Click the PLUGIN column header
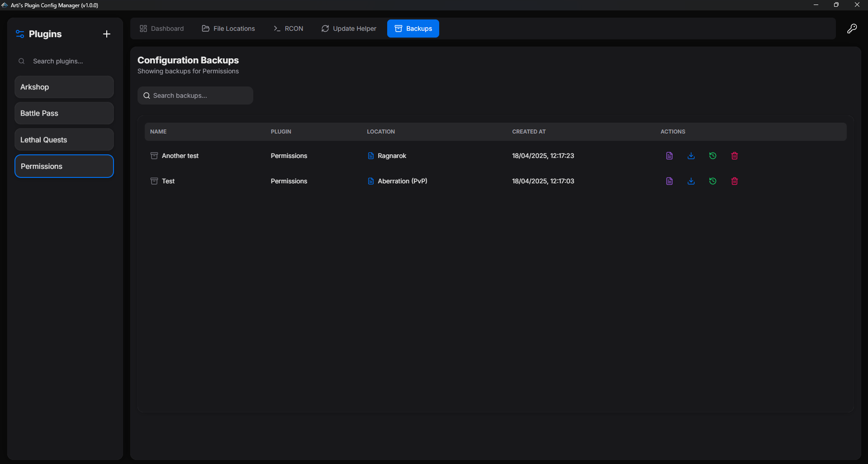 (x=281, y=132)
